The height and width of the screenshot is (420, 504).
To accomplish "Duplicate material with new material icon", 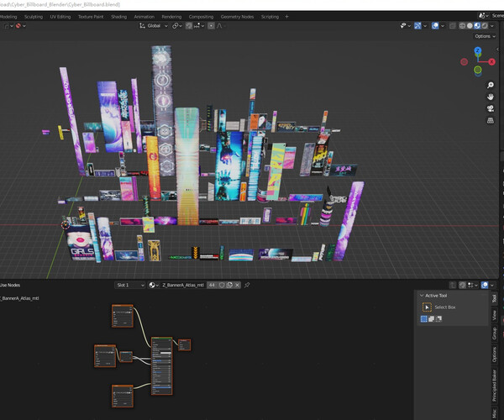I will point(229,285).
